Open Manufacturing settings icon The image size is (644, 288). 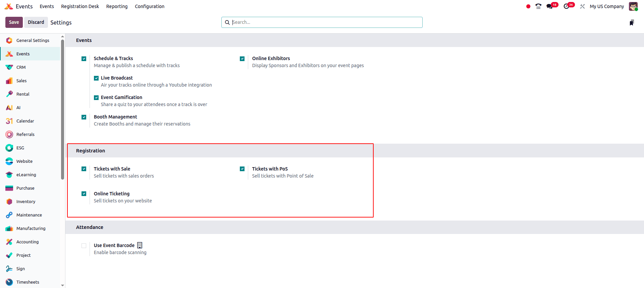point(9,228)
